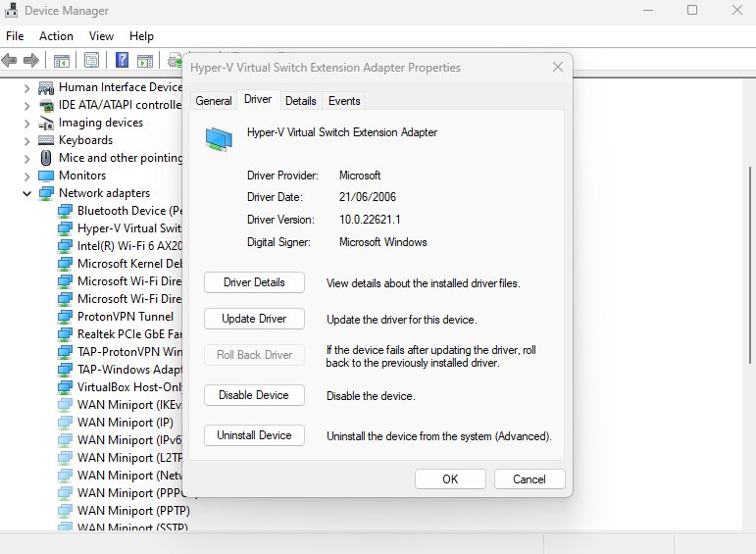Screen dimensions: 756x554
Task: Click the driver version value 10.0.22621.1
Action: [370, 220]
